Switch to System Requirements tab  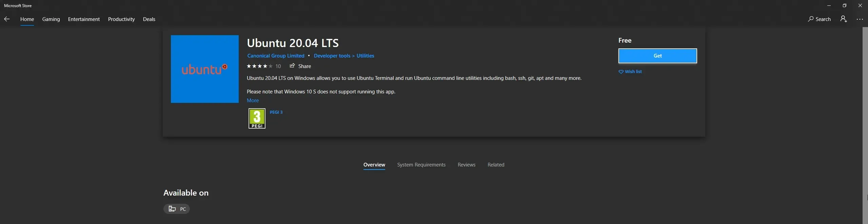coord(421,165)
